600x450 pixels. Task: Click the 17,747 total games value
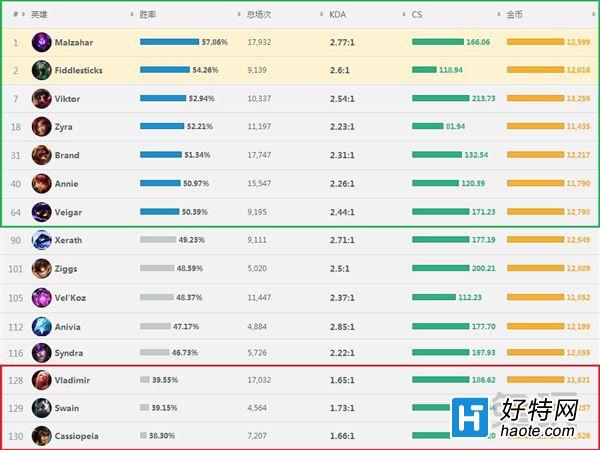(x=259, y=155)
